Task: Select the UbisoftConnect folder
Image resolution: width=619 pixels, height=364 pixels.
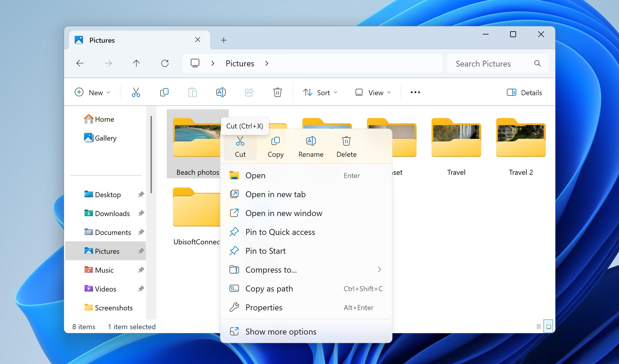Action: pyautogui.click(x=196, y=216)
